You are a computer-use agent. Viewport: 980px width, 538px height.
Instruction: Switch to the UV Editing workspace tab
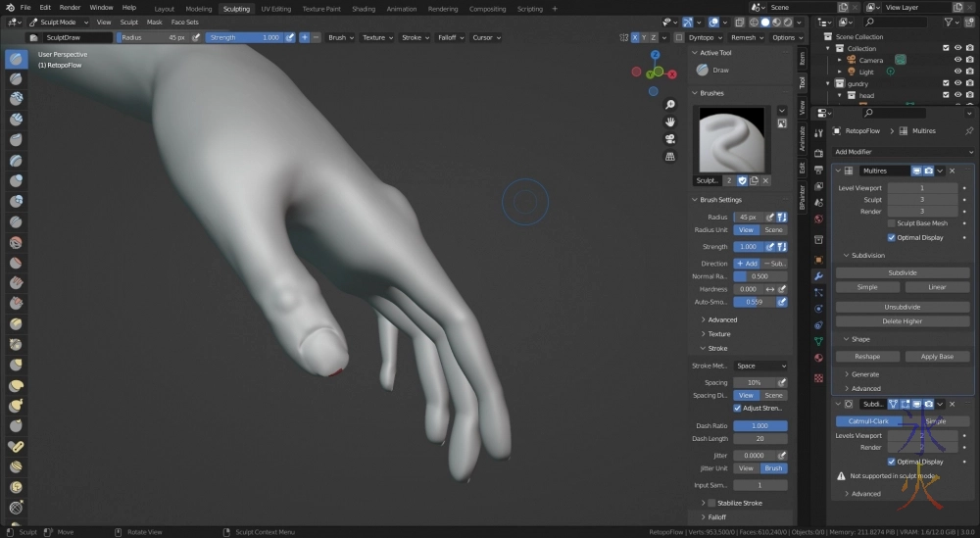click(275, 9)
